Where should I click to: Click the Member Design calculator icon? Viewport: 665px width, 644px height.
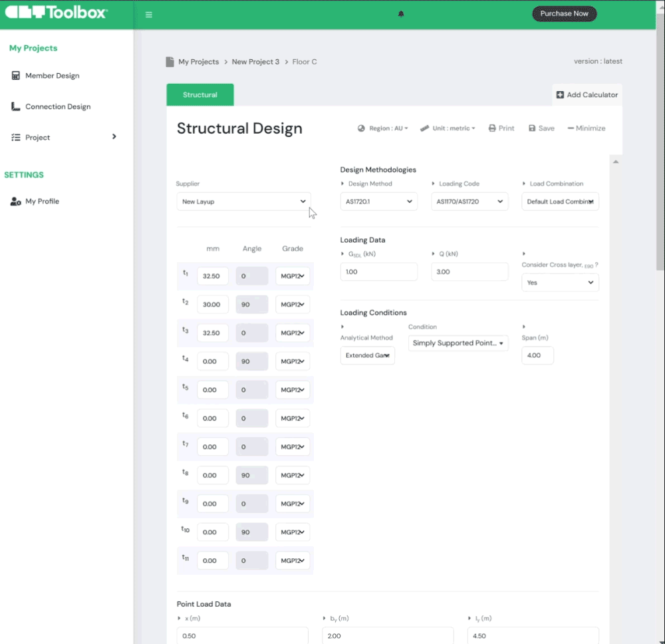[x=16, y=76]
